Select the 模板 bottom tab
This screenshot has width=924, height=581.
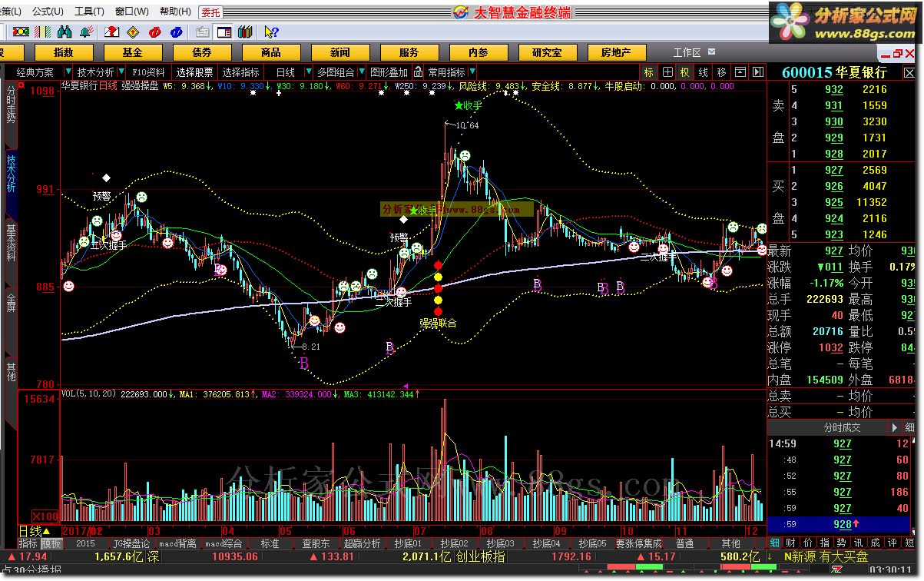[51, 543]
